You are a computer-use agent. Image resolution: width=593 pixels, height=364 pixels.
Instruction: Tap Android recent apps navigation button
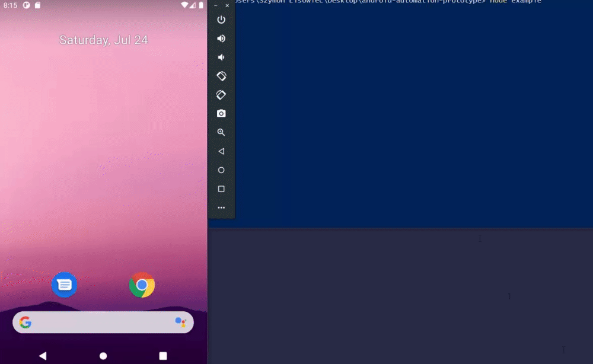(163, 356)
